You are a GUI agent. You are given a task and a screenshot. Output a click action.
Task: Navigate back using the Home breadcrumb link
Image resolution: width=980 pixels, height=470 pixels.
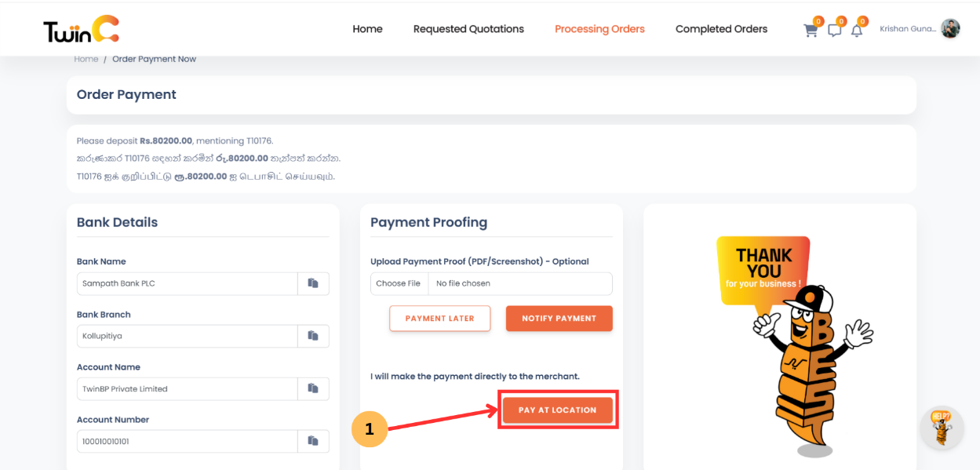[x=86, y=58]
